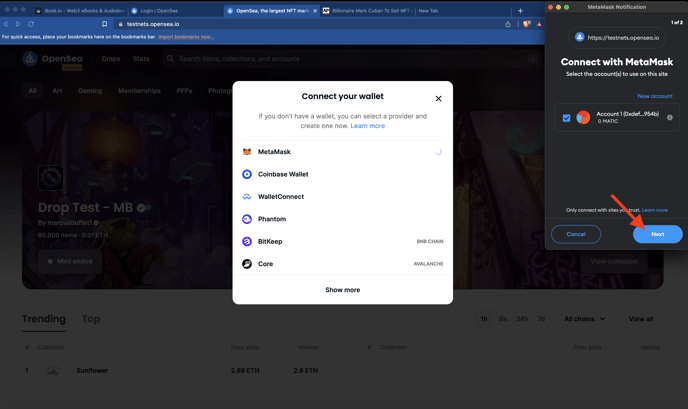This screenshot has width=688, height=409.
Task: Close the Connect your wallet dialog
Action: 438,99
